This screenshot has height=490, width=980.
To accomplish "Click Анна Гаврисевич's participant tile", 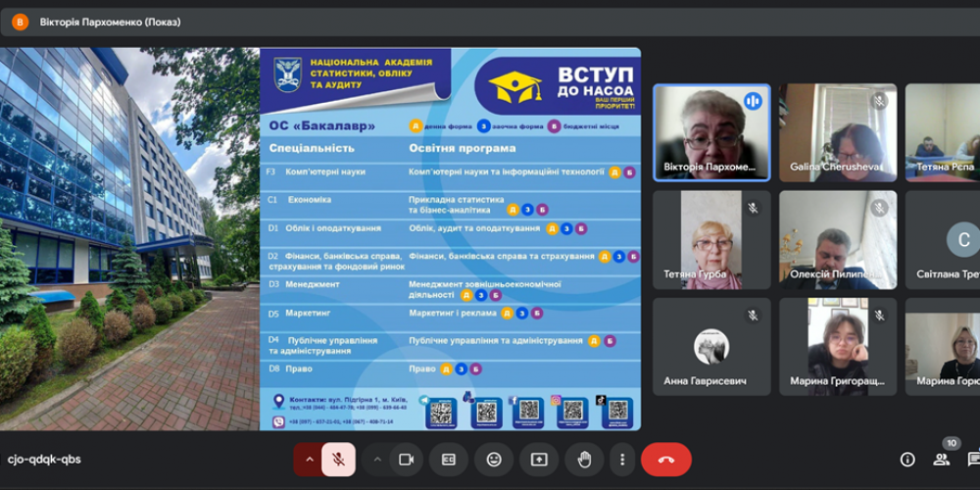I will [x=711, y=346].
